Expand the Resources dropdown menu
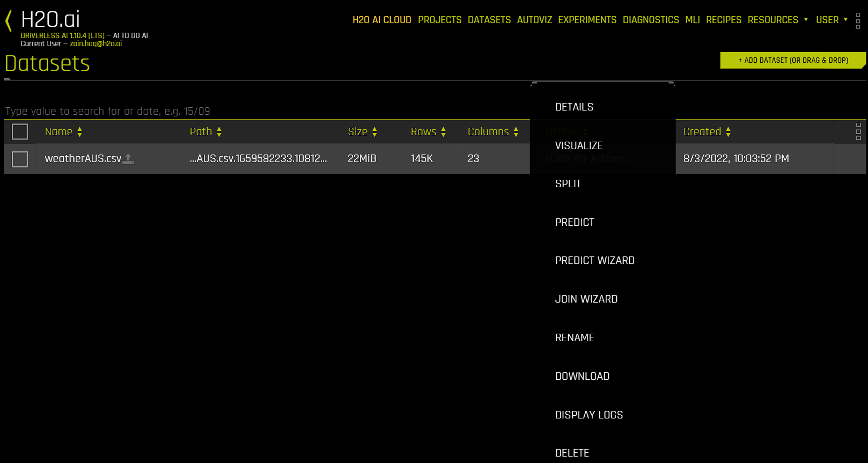The width and height of the screenshot is (868, 463). 778,20
